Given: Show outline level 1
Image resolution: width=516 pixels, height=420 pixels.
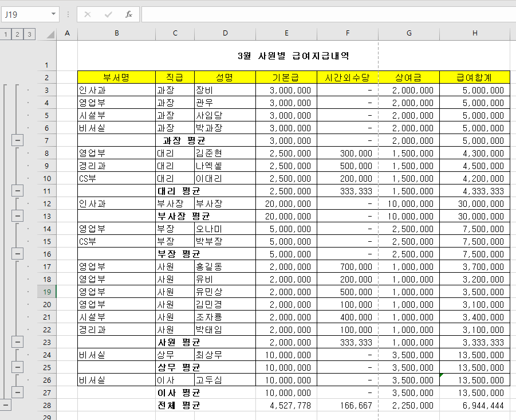Looking at the screenshot, I should [x=6, y=34].
